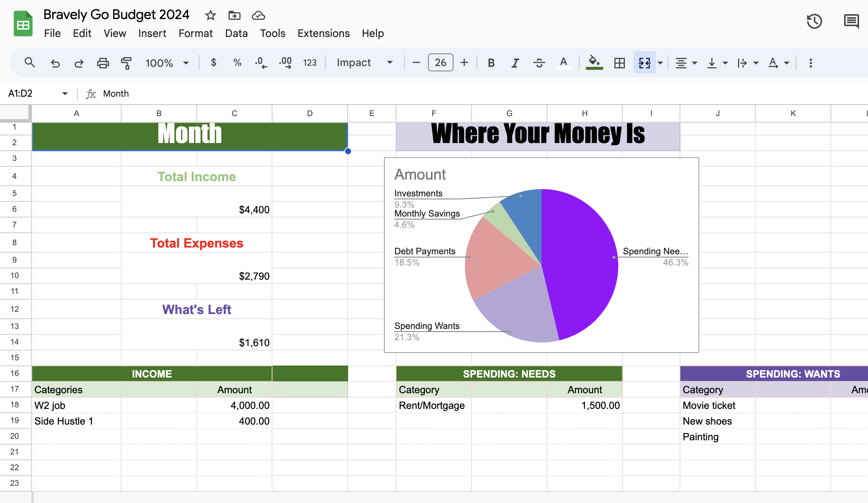
Task: Toggle italic text style
Action: tap(515, 63)
